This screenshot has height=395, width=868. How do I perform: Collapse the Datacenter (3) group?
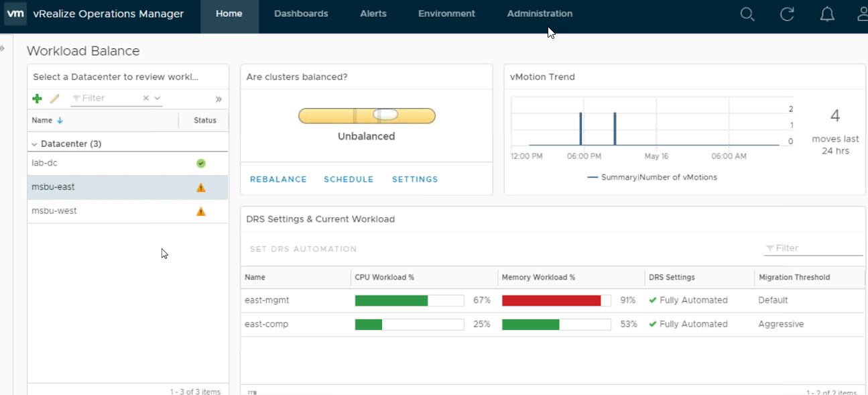pyautogui.click(x=34, y=144)
